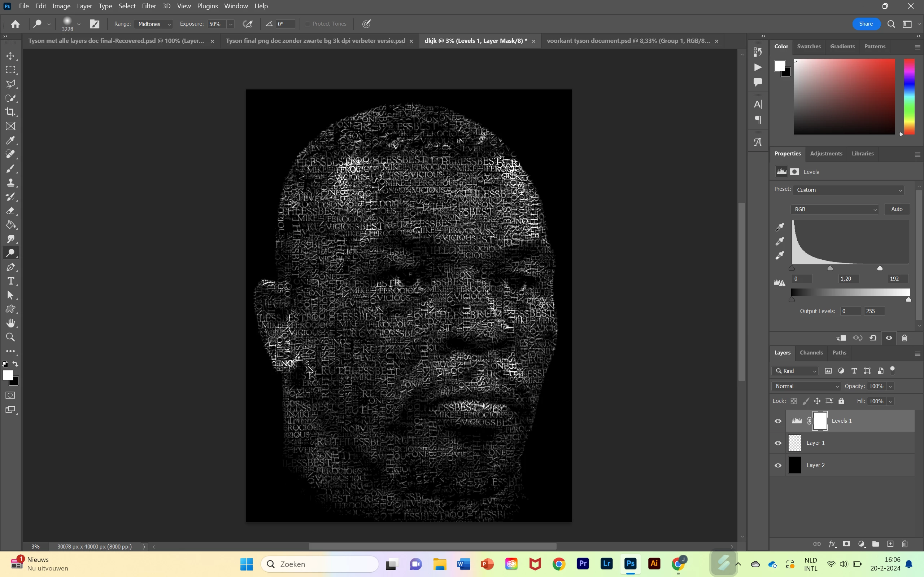Switch to the Channels tab
This screenshot has width=924, height=577.
[811, 353]
